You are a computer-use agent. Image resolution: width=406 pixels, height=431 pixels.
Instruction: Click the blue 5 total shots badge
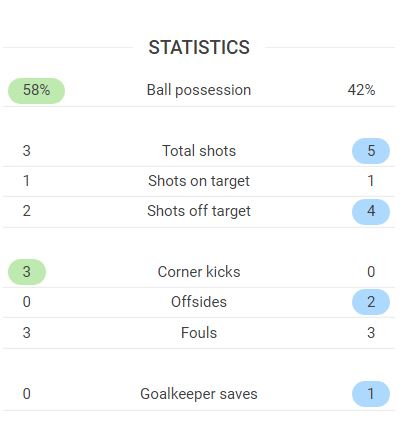pos(371,151)
